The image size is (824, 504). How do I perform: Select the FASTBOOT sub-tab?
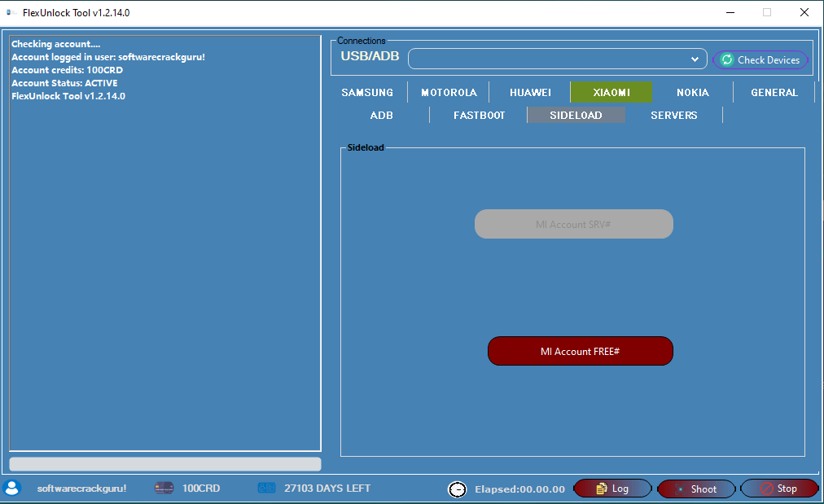(479, 116)
